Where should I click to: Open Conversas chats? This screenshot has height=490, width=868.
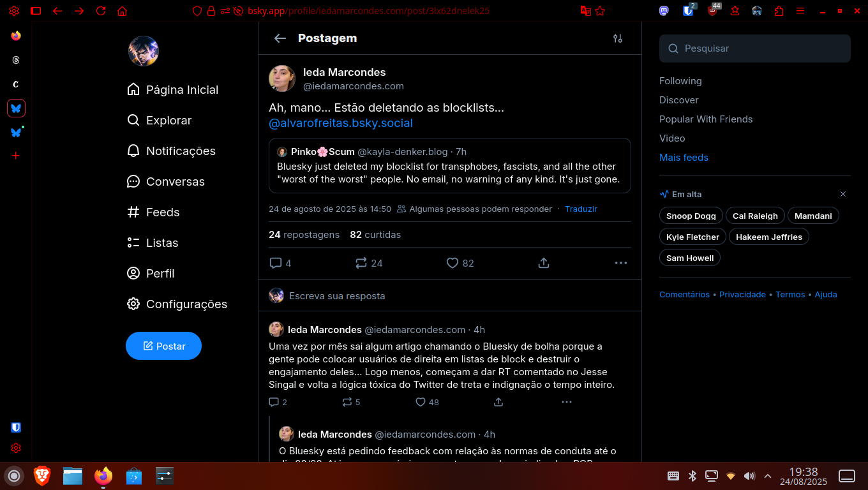(x=166, y=181)
